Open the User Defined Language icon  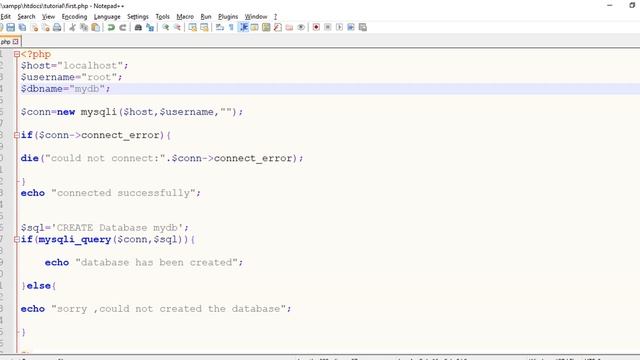pyautogui.click(x=254, y=27)
